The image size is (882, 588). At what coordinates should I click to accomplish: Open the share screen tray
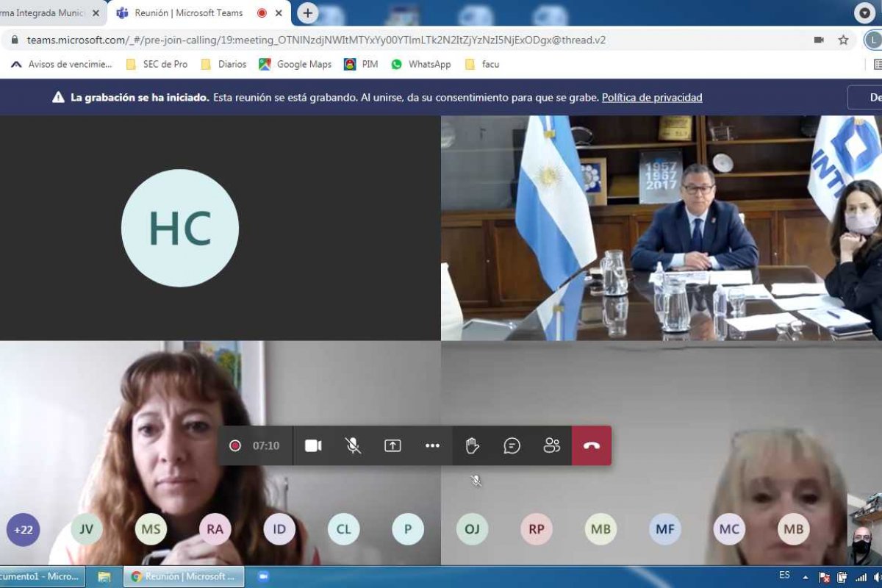(392, 445)
